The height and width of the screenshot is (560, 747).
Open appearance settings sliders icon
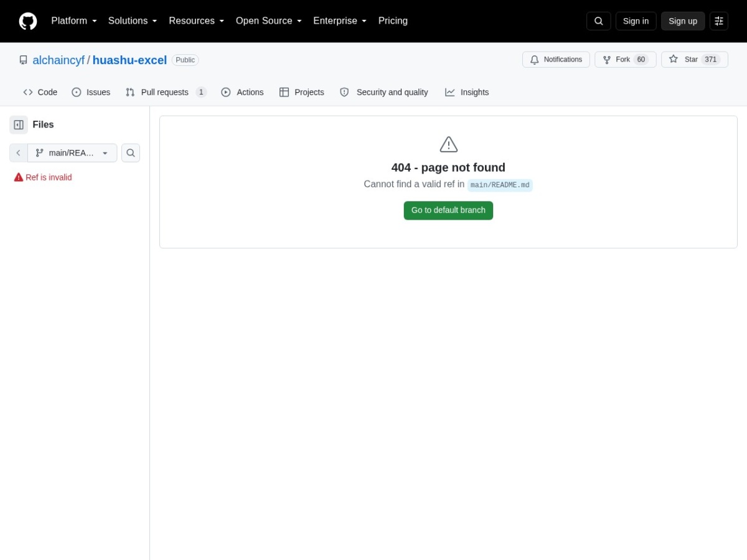tap(719, 21)
